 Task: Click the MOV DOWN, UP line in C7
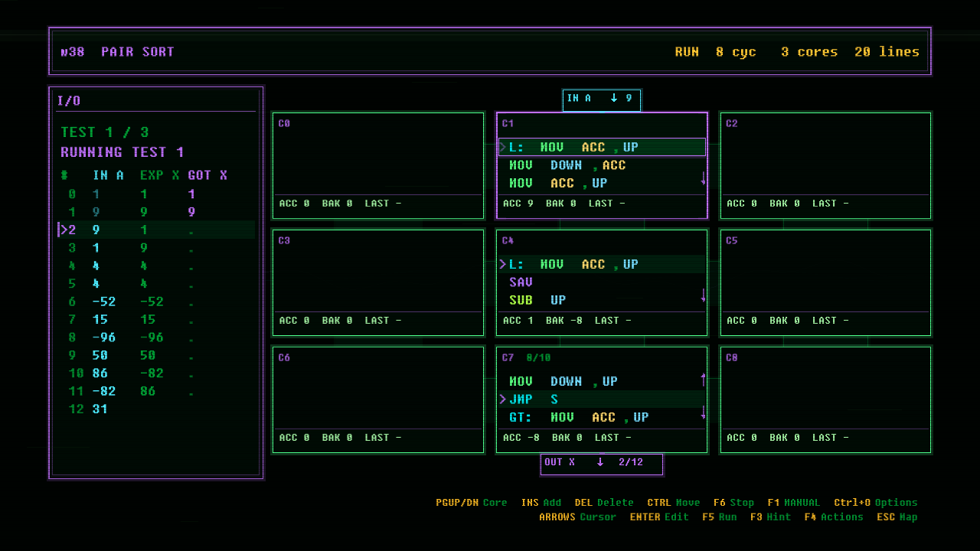(x=601, y=381)
